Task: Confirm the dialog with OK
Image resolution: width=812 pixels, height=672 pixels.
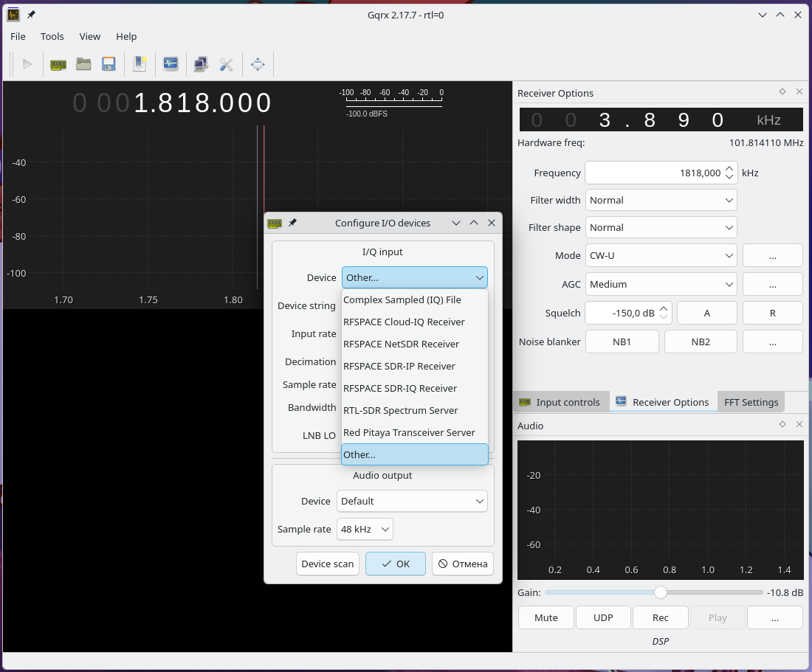Action: point(396,564)
